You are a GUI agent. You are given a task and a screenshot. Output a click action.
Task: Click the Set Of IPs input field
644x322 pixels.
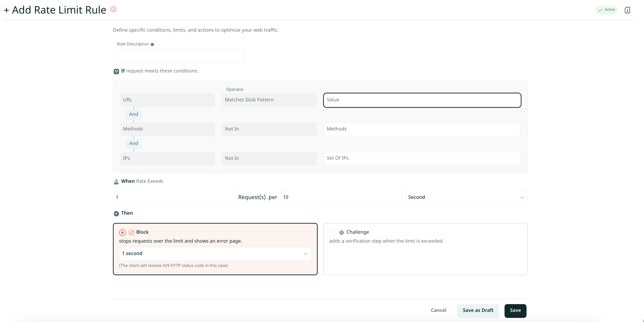pos(422,158)
